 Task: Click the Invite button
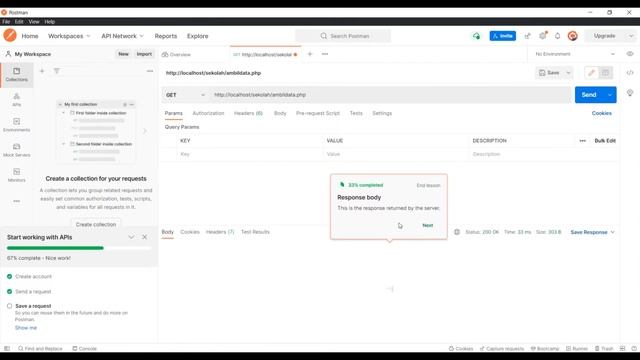click(x=502, y=36)
